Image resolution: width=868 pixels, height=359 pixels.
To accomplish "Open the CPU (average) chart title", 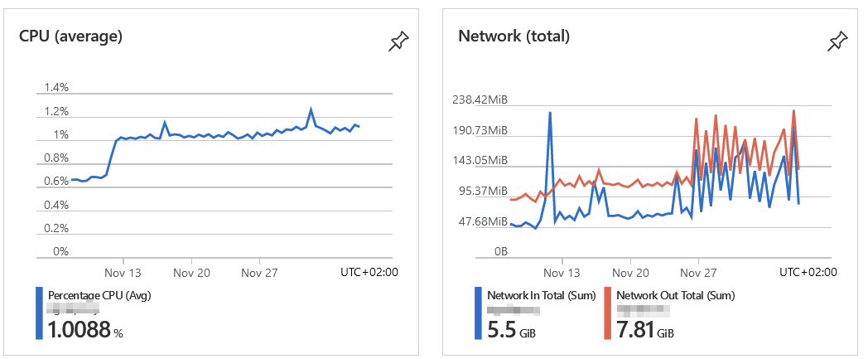I will (71, 36).
